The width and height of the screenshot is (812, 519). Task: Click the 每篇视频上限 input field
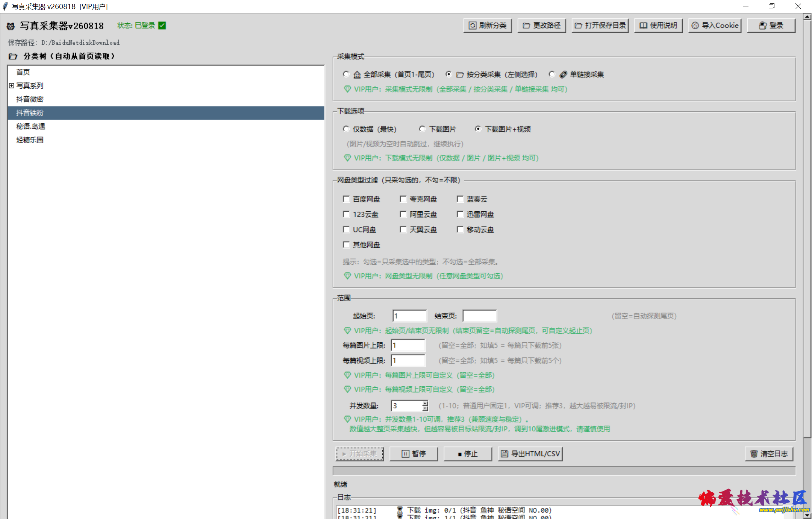click(408, 361)
